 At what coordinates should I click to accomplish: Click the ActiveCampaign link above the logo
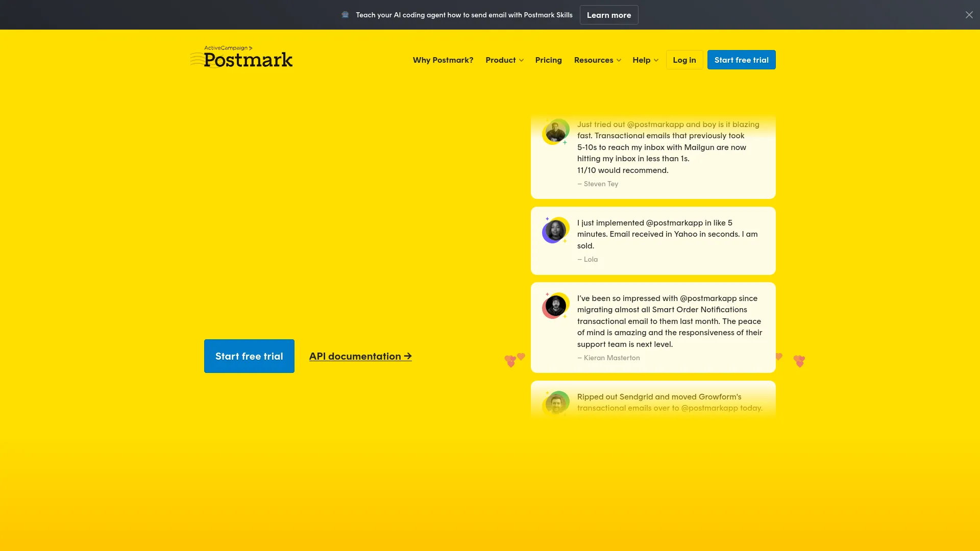[x=228, y=48]
